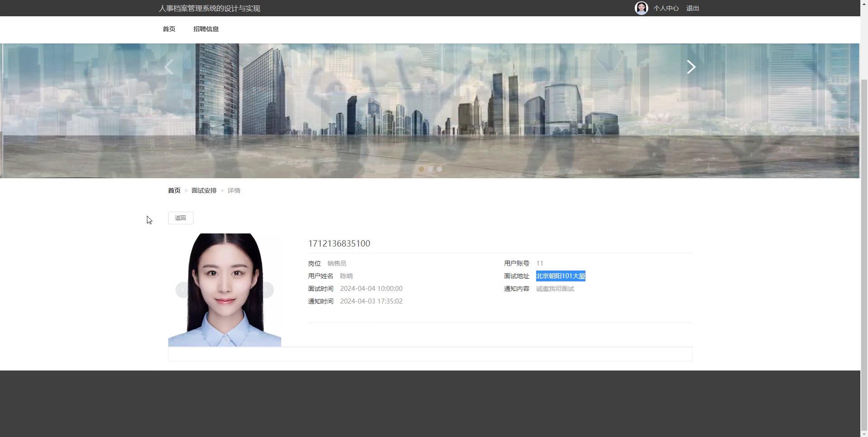The width and height of the screenshot is (868, 437).
Task: Open 招聘信息 menu item
Action: [206, 29]
